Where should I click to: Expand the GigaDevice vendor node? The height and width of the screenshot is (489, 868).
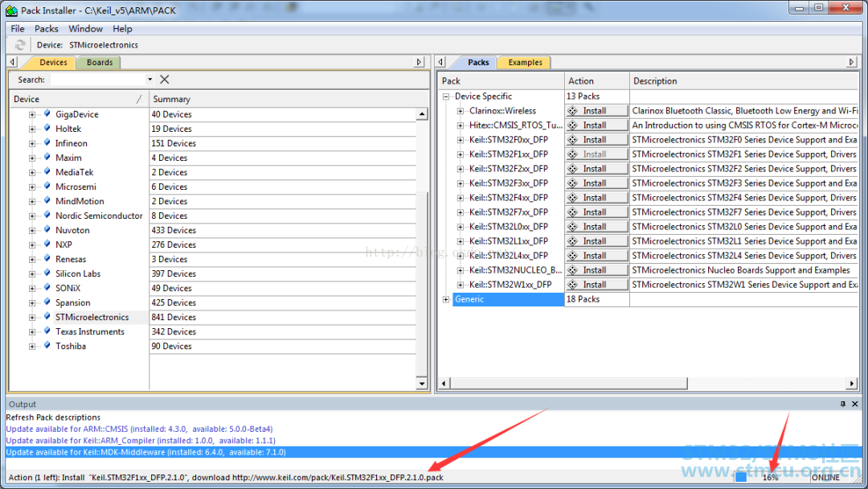32,115
